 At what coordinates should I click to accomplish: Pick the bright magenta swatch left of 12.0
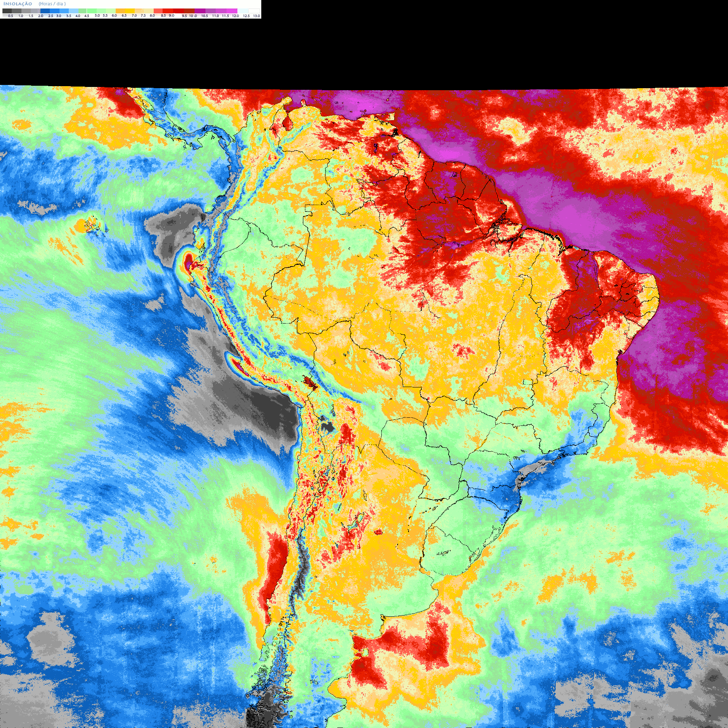click(x=232, y=11)
